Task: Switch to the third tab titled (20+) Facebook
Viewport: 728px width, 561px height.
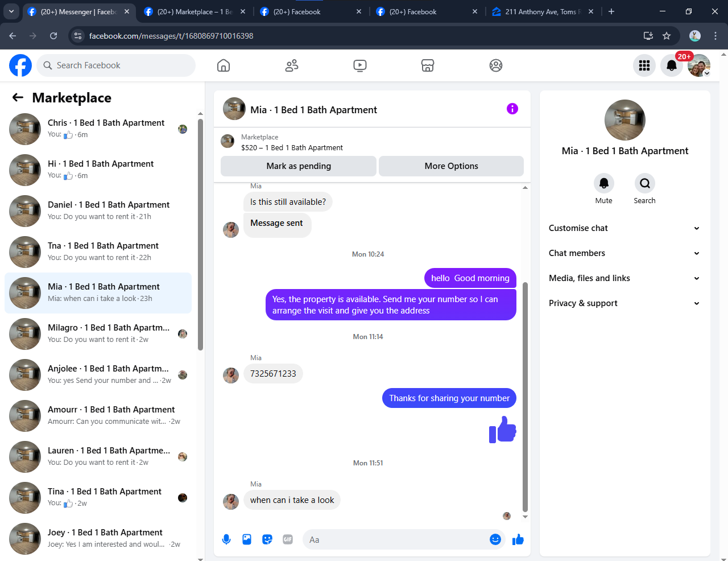Action: 310,11
